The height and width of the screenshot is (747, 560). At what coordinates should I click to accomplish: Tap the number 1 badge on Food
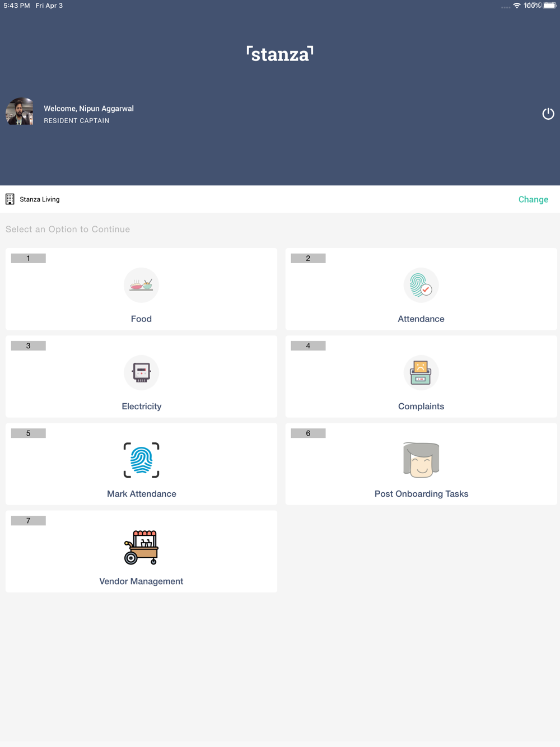coord(29,258)
